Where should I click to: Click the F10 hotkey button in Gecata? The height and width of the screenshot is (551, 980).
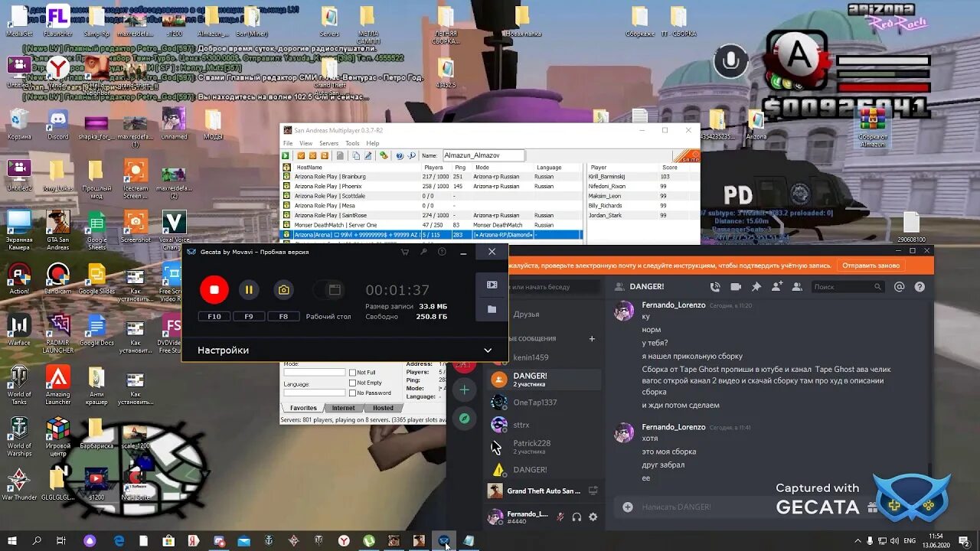point(214,316)
